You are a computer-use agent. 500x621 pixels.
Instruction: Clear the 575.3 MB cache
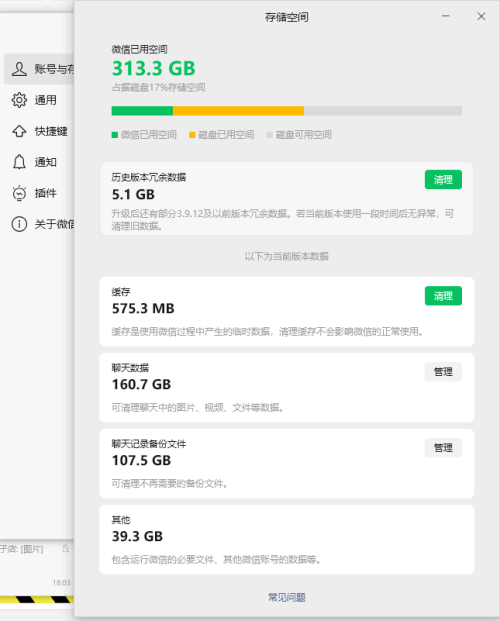click(x=443, y=296)
